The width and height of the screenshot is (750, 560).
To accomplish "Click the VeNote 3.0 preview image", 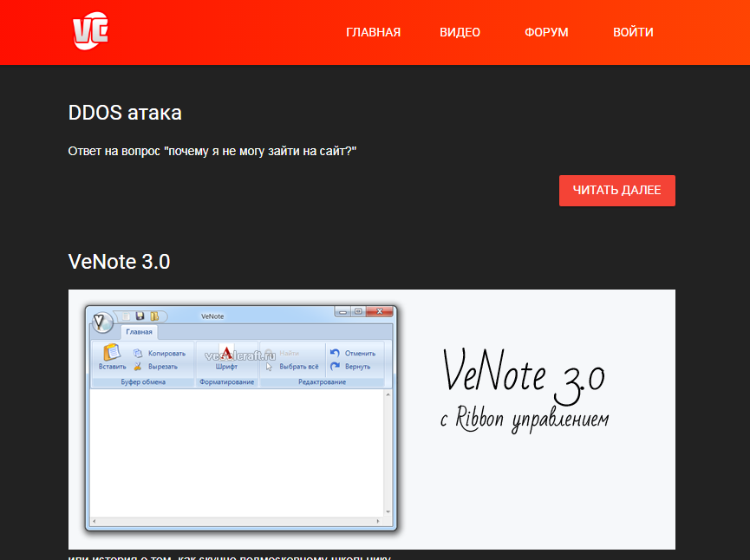I will tap(372, 419).
